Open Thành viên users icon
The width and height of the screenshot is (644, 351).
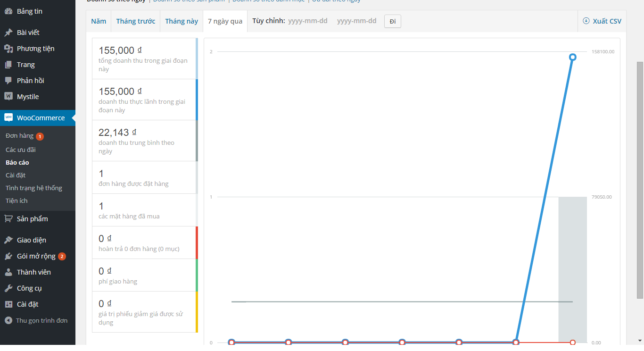[x=8, y=272]
